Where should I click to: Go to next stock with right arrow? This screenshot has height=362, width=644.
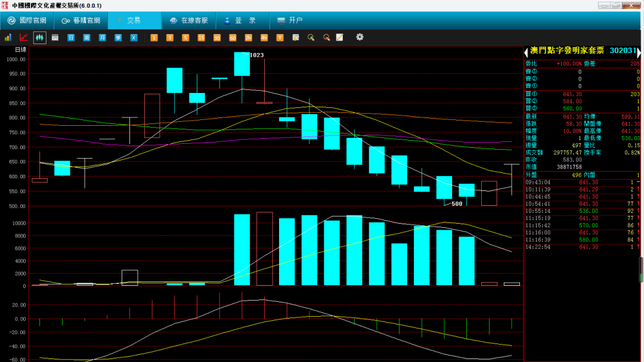click(x=639, y=52)
